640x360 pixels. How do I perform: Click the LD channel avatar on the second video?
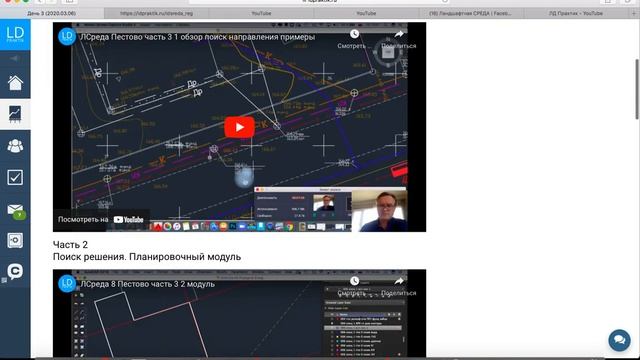67,284
